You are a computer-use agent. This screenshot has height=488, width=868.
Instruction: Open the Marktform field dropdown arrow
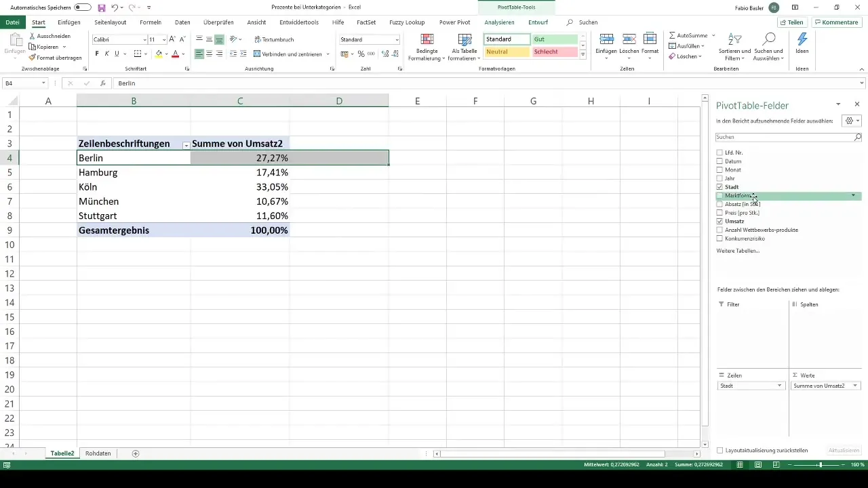coord(853,195)
